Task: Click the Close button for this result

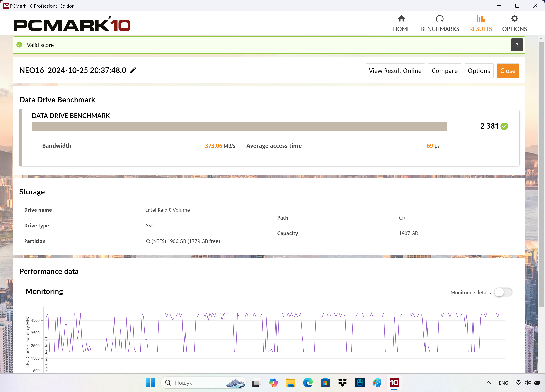Action: click(507, 70)
